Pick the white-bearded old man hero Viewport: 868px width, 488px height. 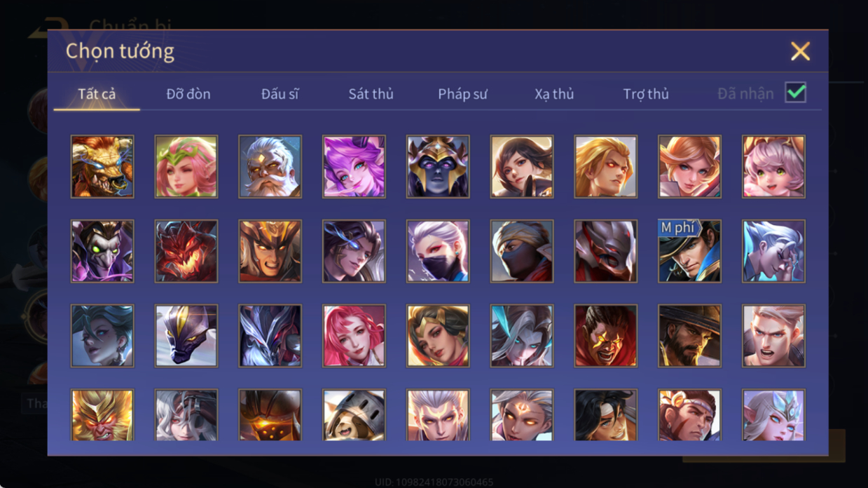pos(270,167)
